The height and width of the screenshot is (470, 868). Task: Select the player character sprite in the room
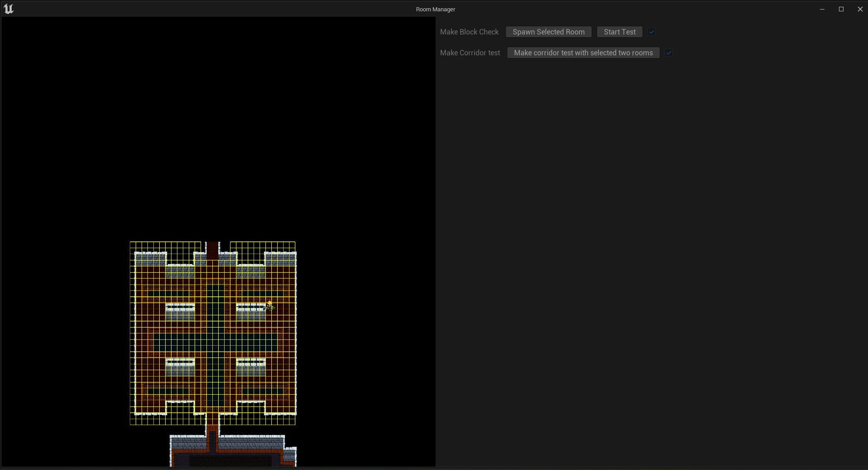click(x=270, y=305)
